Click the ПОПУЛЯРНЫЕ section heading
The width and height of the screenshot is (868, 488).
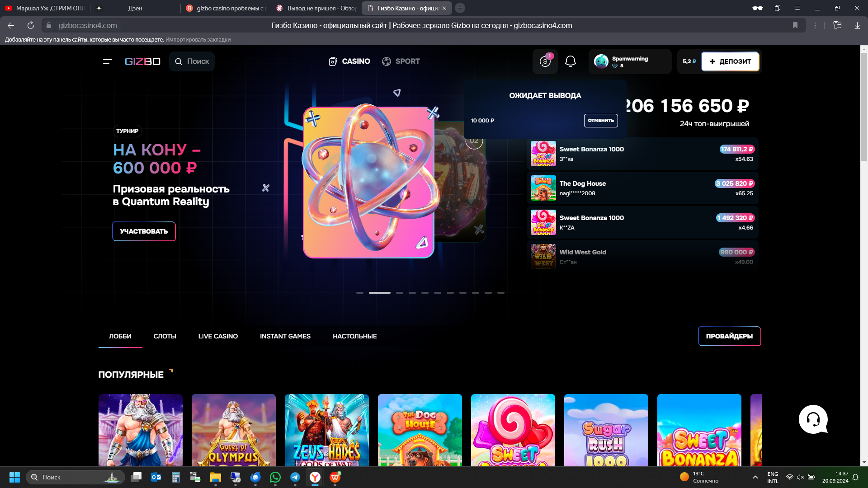pyautogui.click(x=131, y=375)
